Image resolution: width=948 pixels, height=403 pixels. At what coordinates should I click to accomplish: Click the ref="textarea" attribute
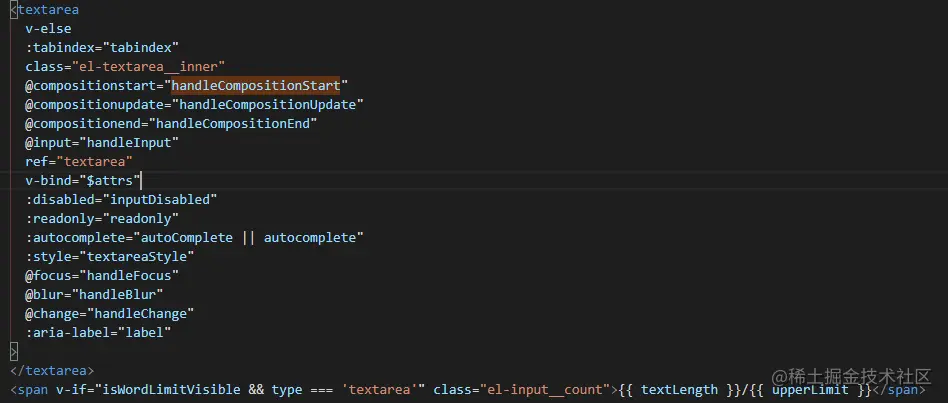pos(79,161)
